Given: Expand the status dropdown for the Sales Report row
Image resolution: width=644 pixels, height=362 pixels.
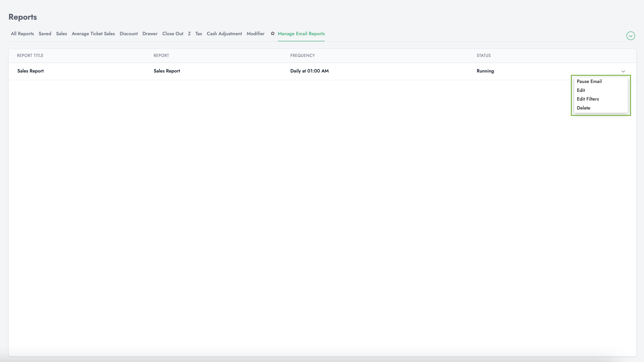Looking at the screenshot, I should coord(623,71).
